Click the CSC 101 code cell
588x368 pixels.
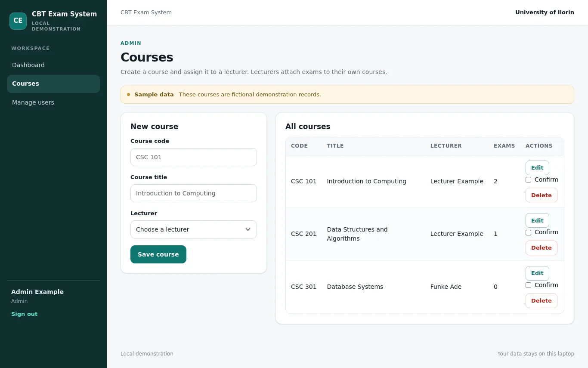click(304, 181)
